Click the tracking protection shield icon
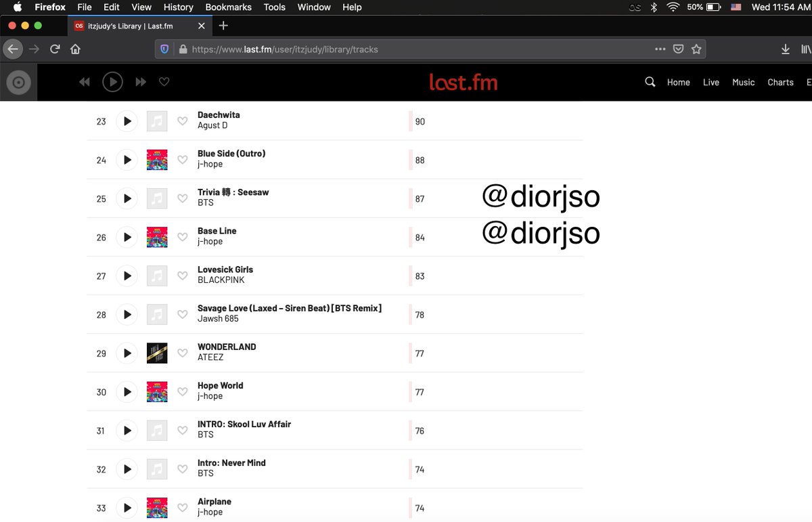812x522 pixels. point(164,49)
